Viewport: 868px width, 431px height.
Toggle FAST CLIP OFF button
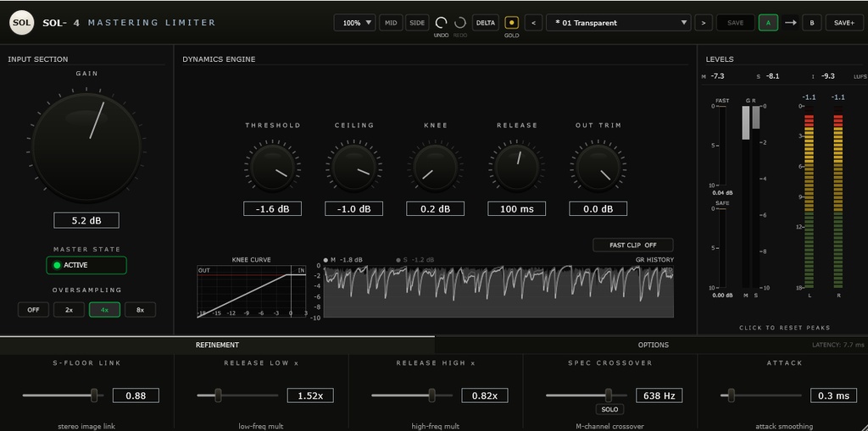[x=632, y=245]
